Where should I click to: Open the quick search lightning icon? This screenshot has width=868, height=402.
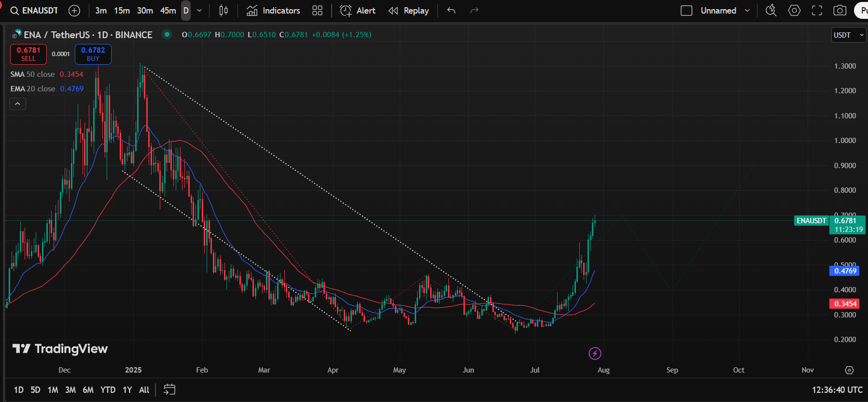tap(771, 11)
